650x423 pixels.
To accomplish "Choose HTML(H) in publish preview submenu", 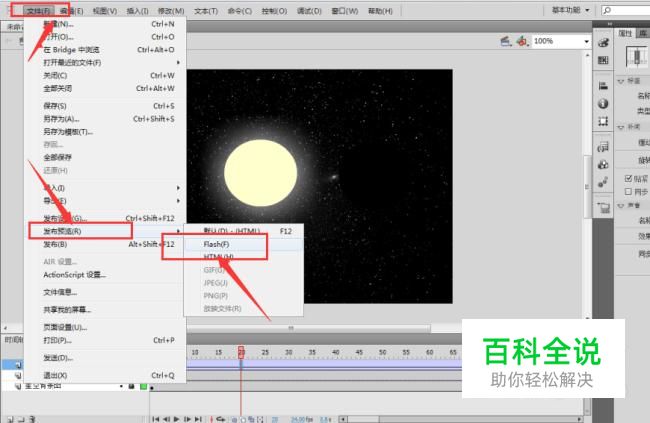I will (x=243, y=257).
